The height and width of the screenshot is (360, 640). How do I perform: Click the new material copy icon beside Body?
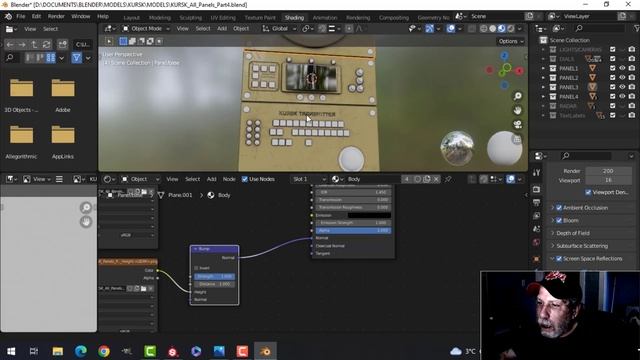427,179
